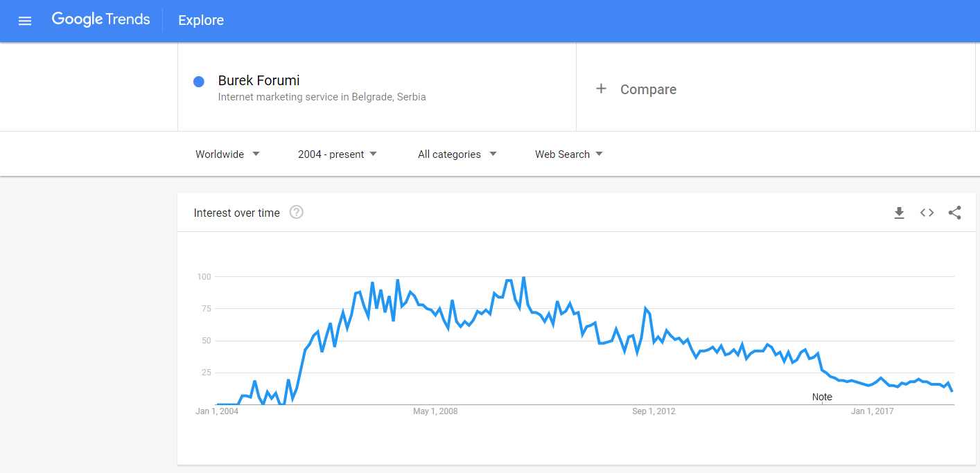Expand the All categories dropdown
Screen dimensions: 980x473
[457, 154]
